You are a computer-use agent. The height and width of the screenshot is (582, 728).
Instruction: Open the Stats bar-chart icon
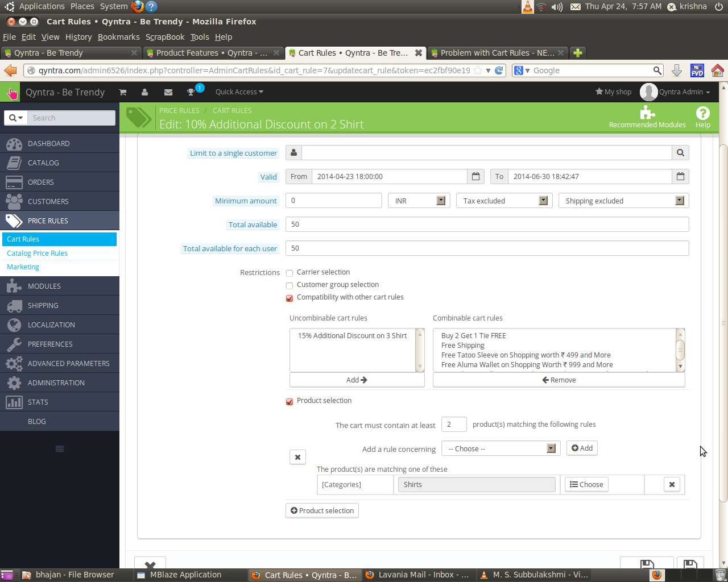pos(14,402)
